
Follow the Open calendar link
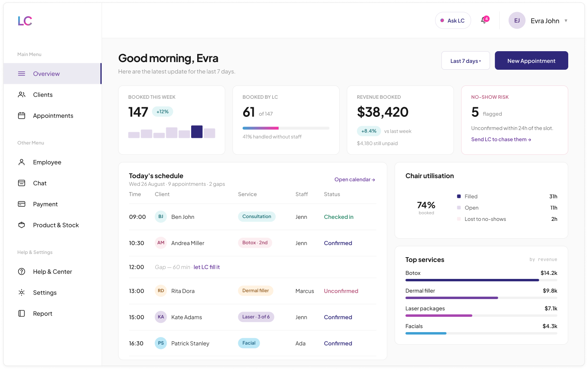[354, 180]
